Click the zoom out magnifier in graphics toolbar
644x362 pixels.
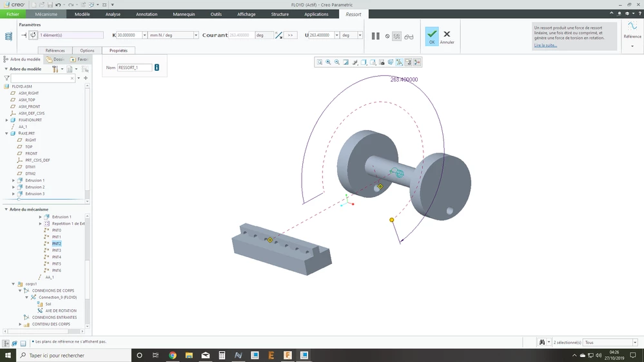337,62
